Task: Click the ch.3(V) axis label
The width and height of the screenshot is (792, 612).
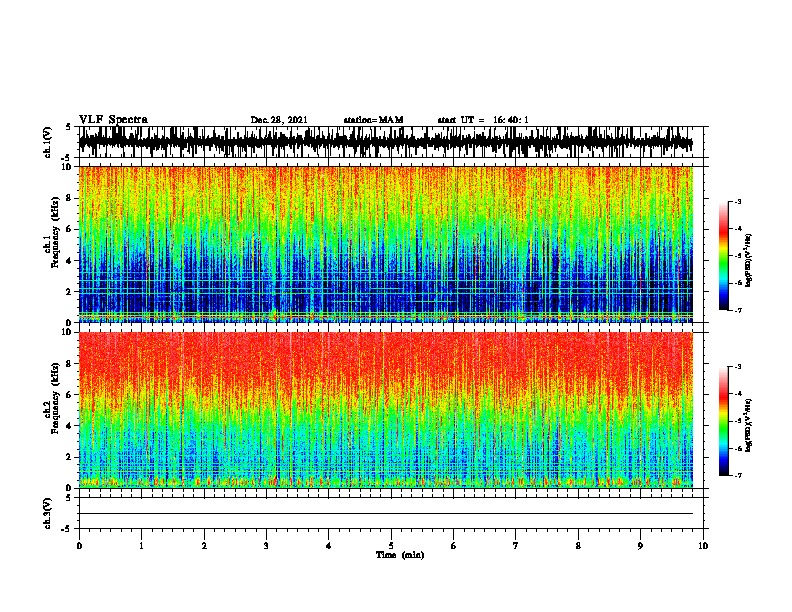Action: (47, 513)
